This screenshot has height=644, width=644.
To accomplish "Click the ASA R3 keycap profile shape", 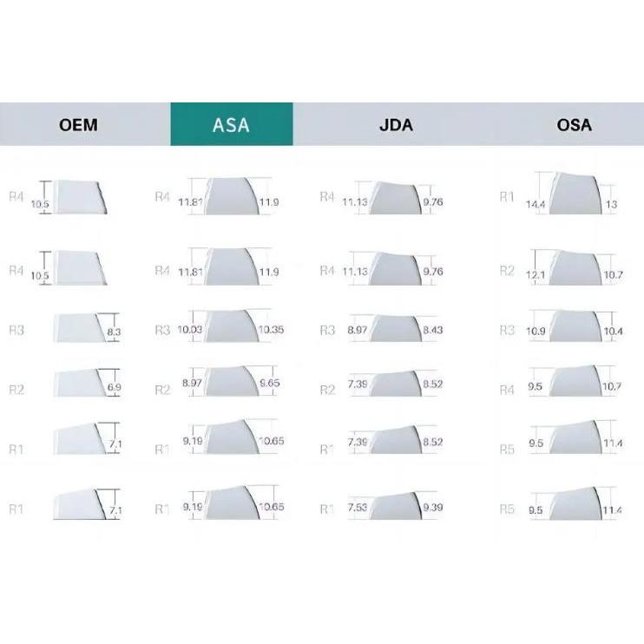I will 230,326.
